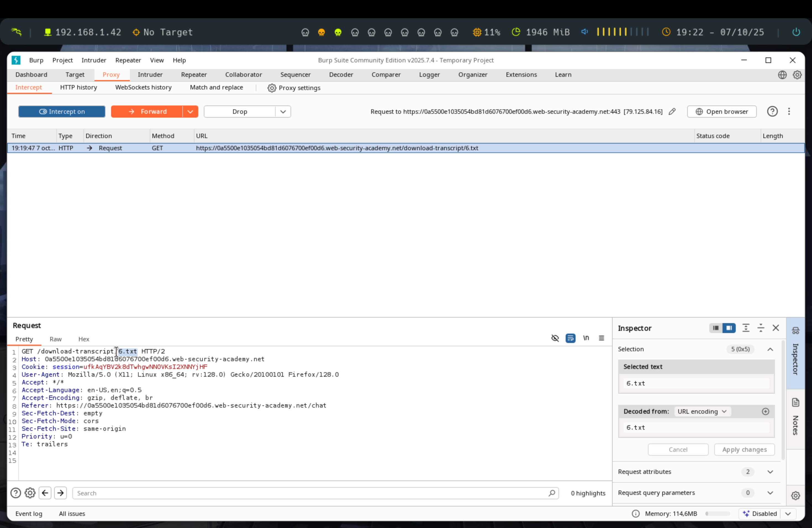Expand the Request attributes section
The height and width of the screenshot is (528, 812).
coord(770,472)
